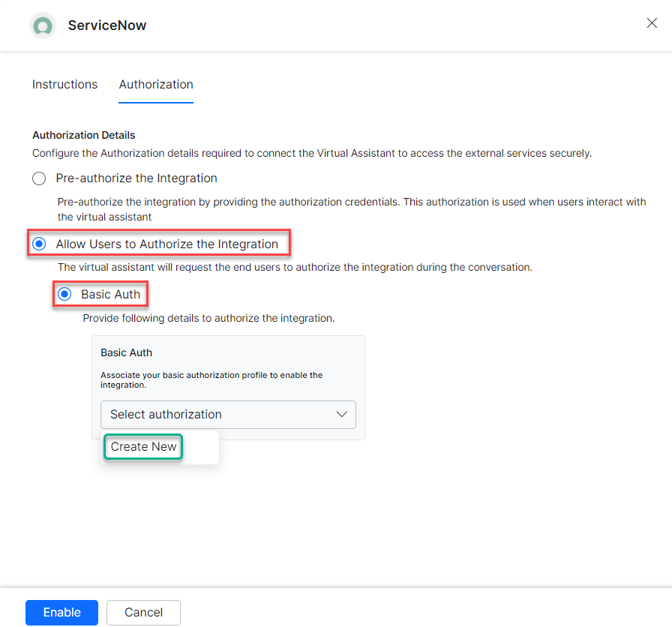Viewport: 672px width, 627px height.
Task: Cancel the integration setup
Action: (143, 613)
